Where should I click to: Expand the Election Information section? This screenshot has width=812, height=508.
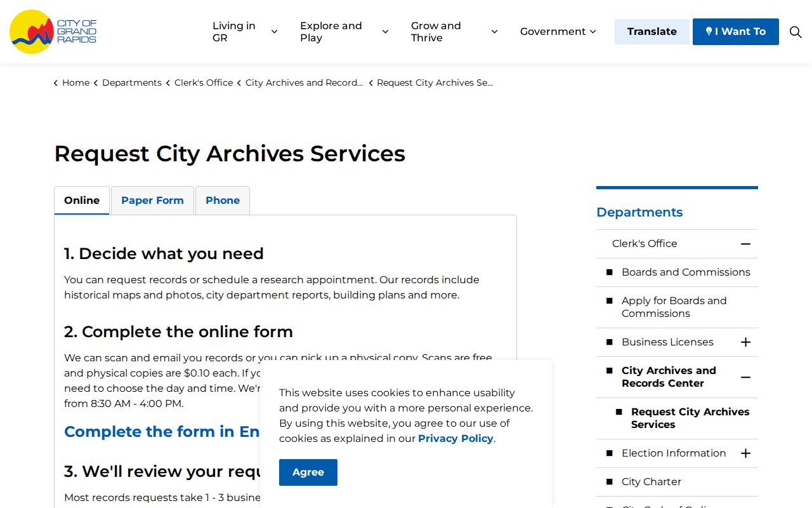745,453
